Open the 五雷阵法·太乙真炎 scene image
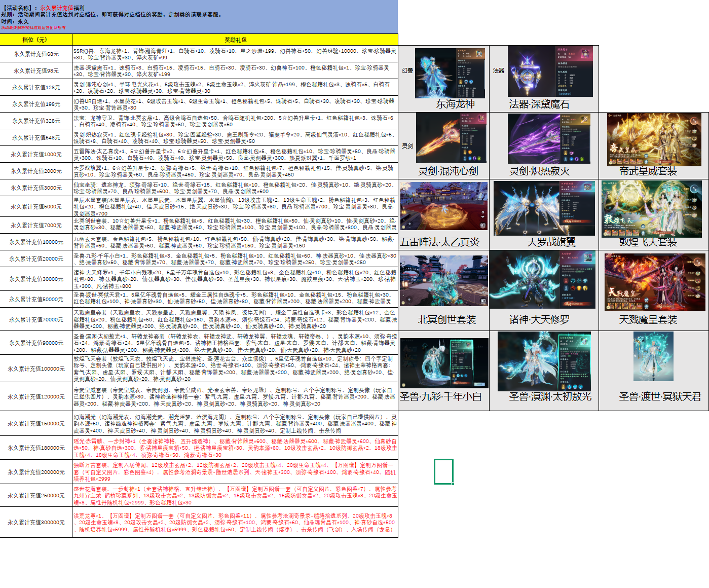Image resolution: width=709 pixels, height=588 pixels. coord(443,206)
